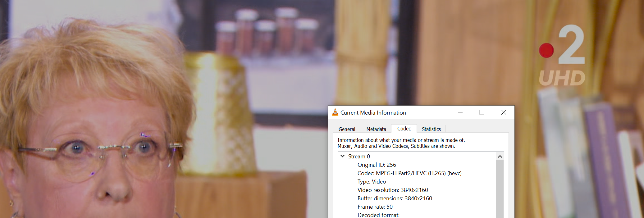
Task: Click the 2 UHD channel logo on video
Action: click(562, 56)
